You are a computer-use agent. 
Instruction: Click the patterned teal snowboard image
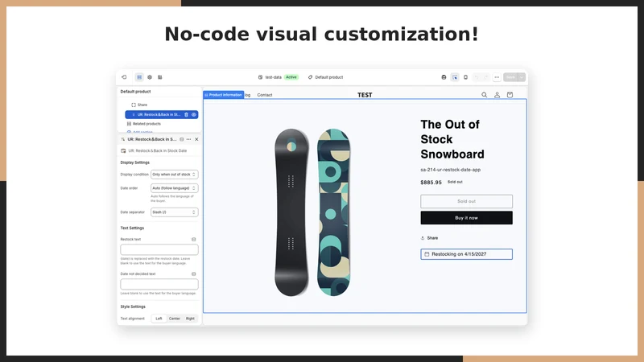(333, 212)
